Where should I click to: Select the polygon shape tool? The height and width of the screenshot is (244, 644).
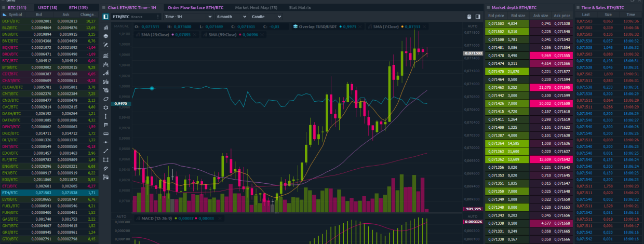pyautogui.click(x=106, y=107)
